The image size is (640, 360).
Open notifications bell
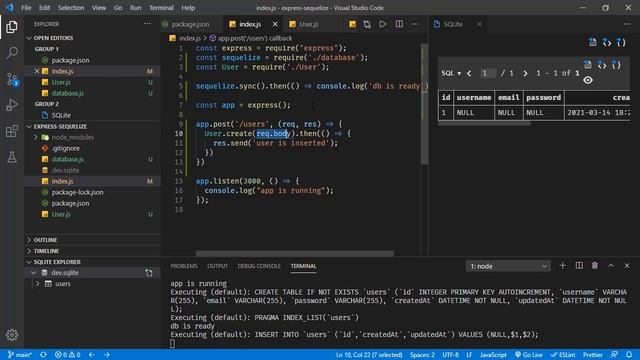(x=629, y=355)
